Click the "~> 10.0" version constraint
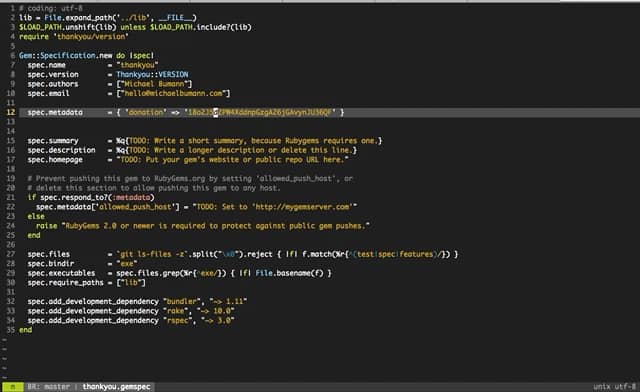640x392 pixels. pyautogui.click(x=216, y=311)
